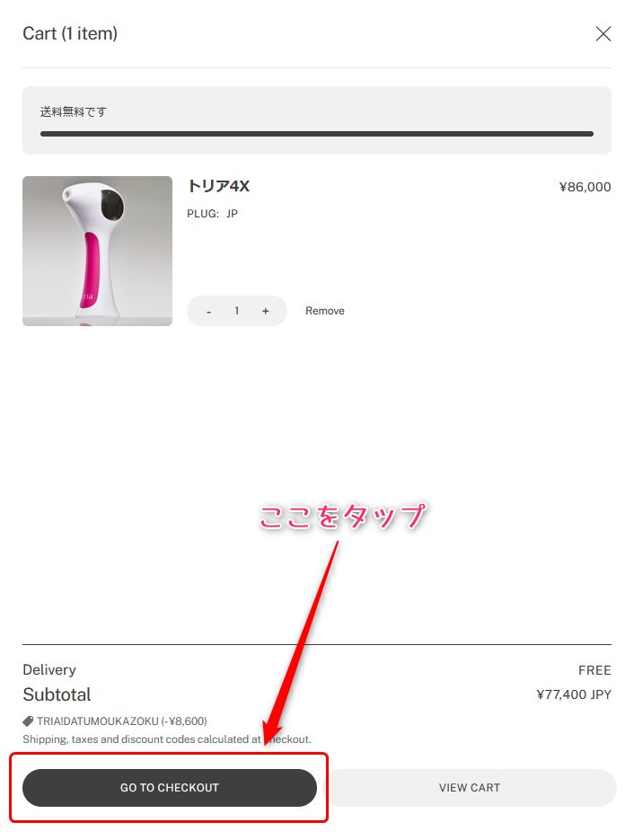Screen dimensions: 634x840
Task: Remove トリア4X from the cart
Action: (x=324, y=311)
